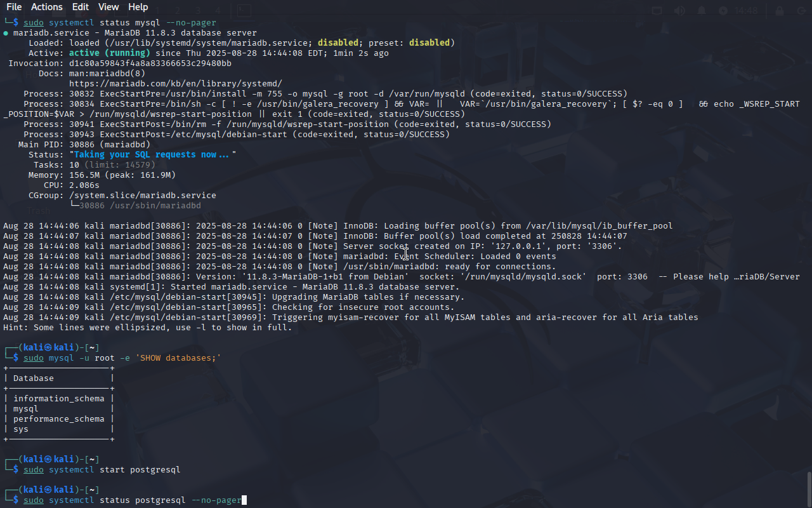The height and width of the screenshot is (508, 812).
Task: Click the 'preset: disabled' text
Action: [x=409, y=43]
